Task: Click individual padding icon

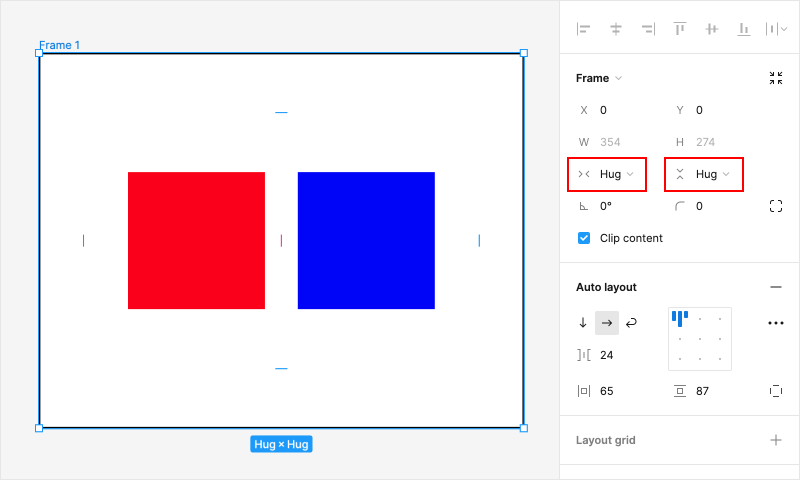Action: [776, 391]
